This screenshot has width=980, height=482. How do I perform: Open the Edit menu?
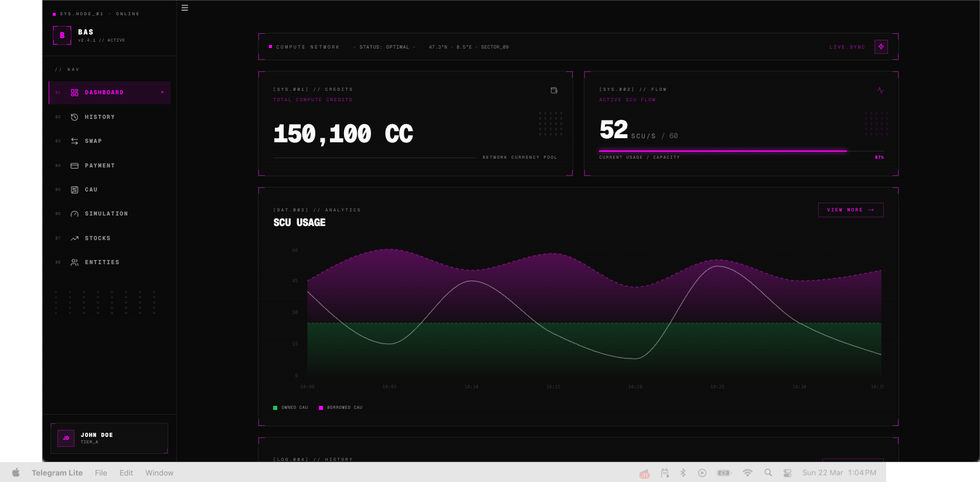pos(126,473)
